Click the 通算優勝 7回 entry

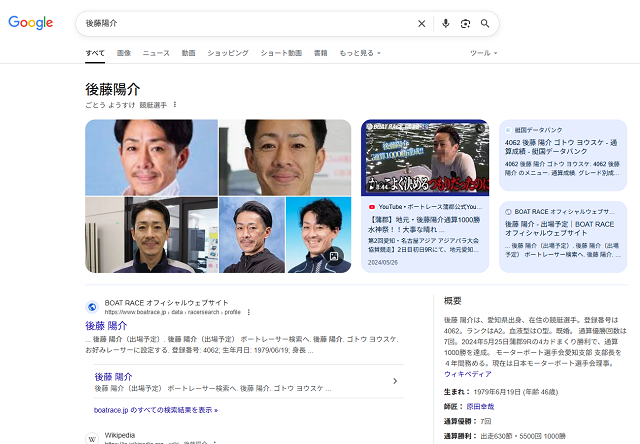point(467,421)
